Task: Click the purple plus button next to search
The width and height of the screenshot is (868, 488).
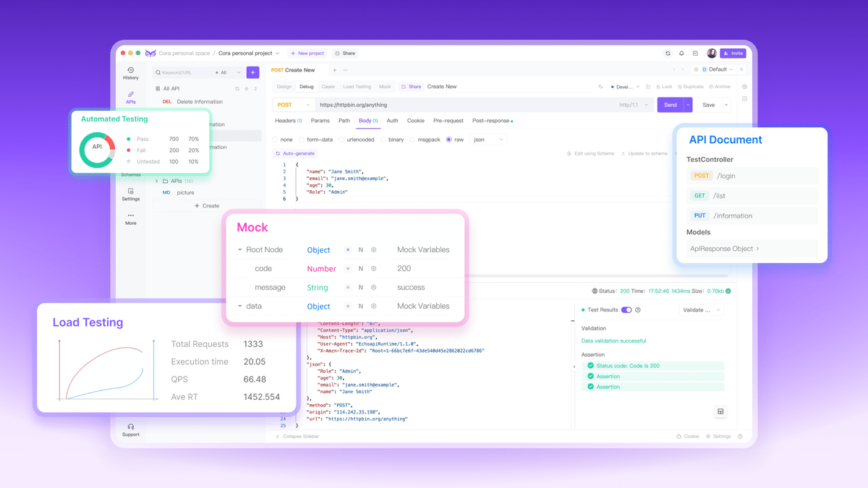Action: click(x=252, y=72)
